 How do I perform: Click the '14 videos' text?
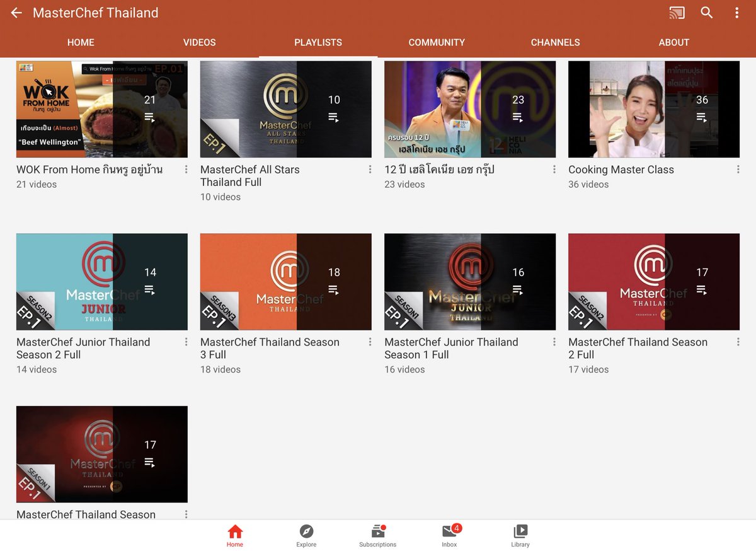[37, 369]
